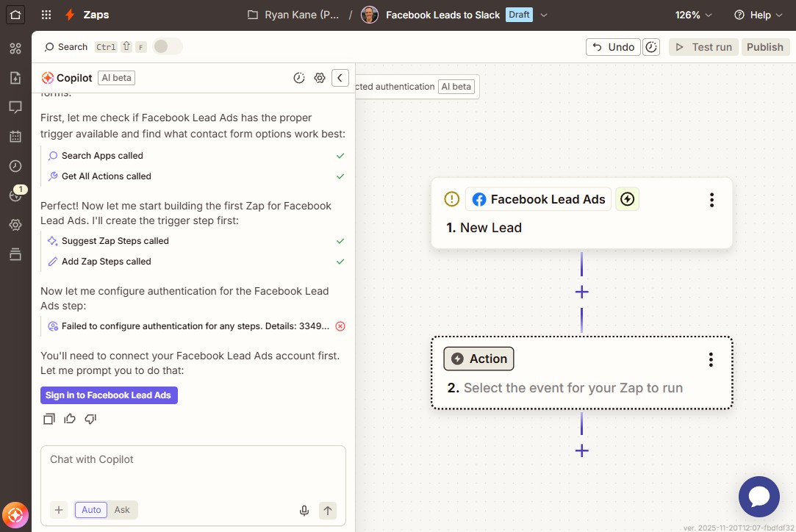Copy Copilot's response using the copy icon
Viewport: 796px width, 532px height.
click(x=49, y=418)
